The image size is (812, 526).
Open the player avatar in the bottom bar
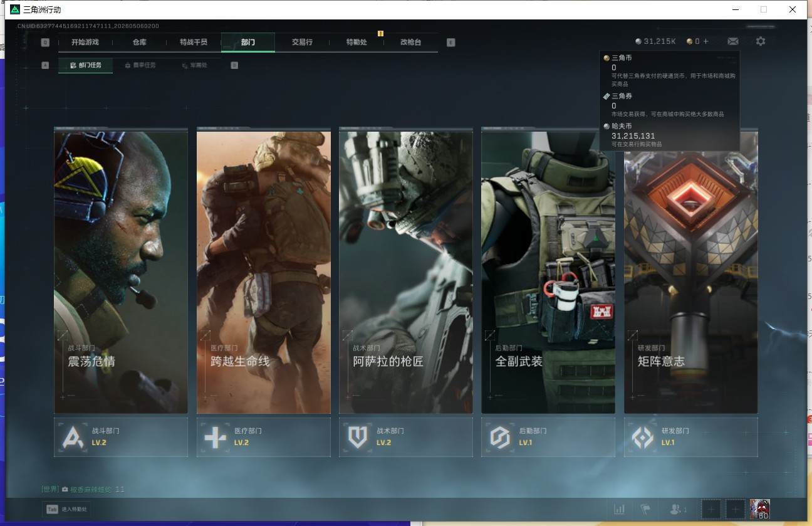[x=760, y=509]
